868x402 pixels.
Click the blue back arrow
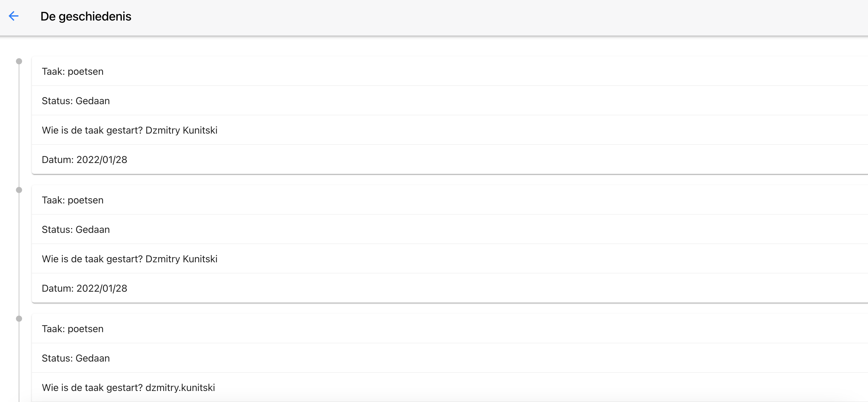pos(13,16)
